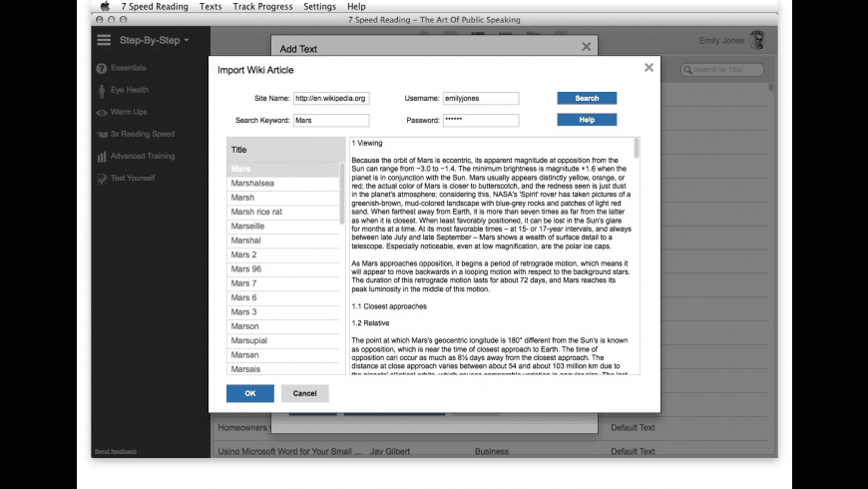The width and height of the screenshot is (868, 489).
Task: Open Warm Ups in the sidebar
Action: [129, 112]
